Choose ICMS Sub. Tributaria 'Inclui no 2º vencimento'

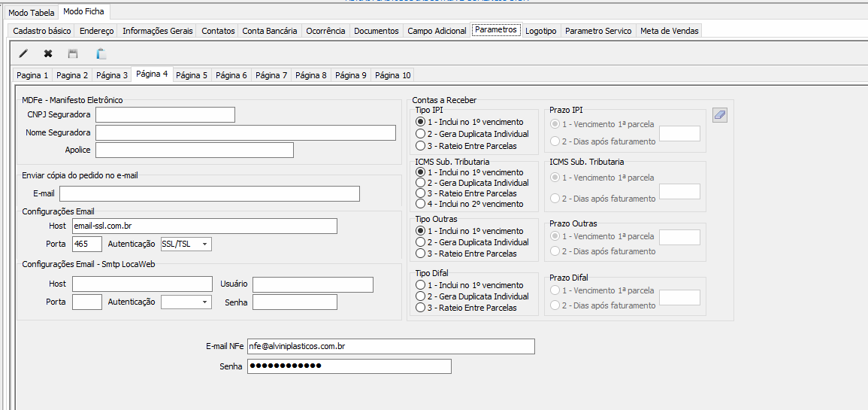click(421, 204)
